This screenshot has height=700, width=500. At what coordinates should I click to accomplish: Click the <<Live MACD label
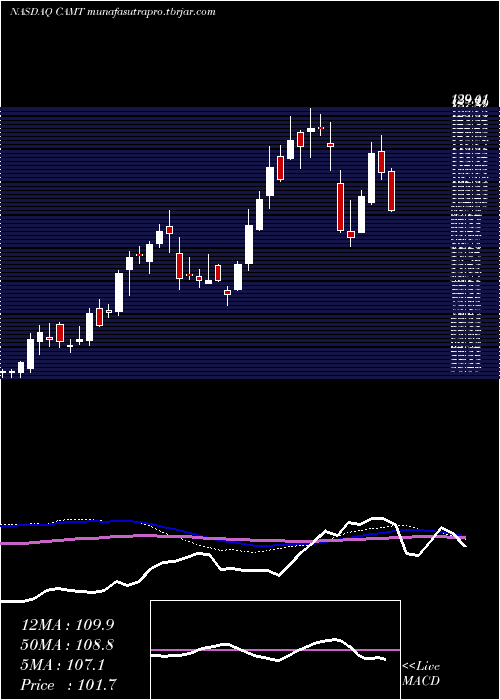(421, 674)
